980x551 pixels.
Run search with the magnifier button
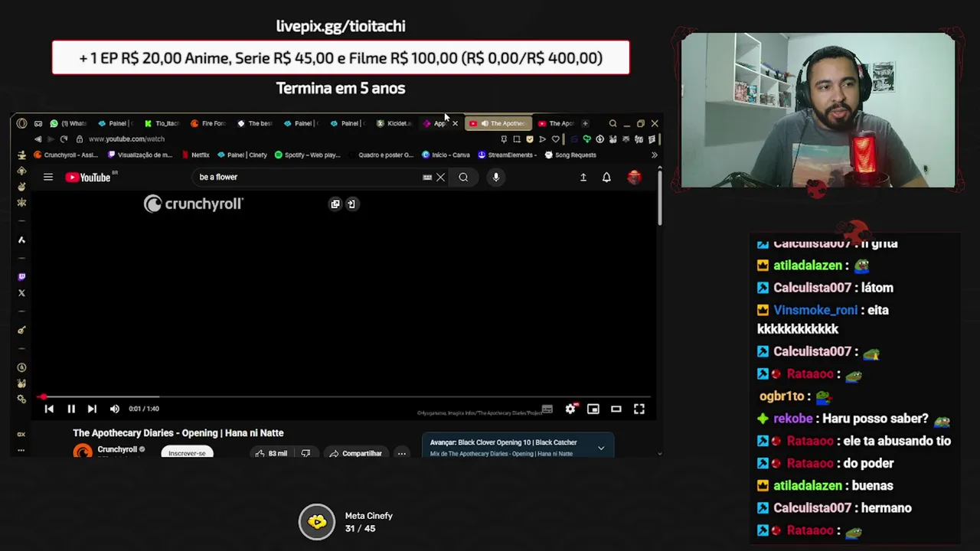coord(463,178)
